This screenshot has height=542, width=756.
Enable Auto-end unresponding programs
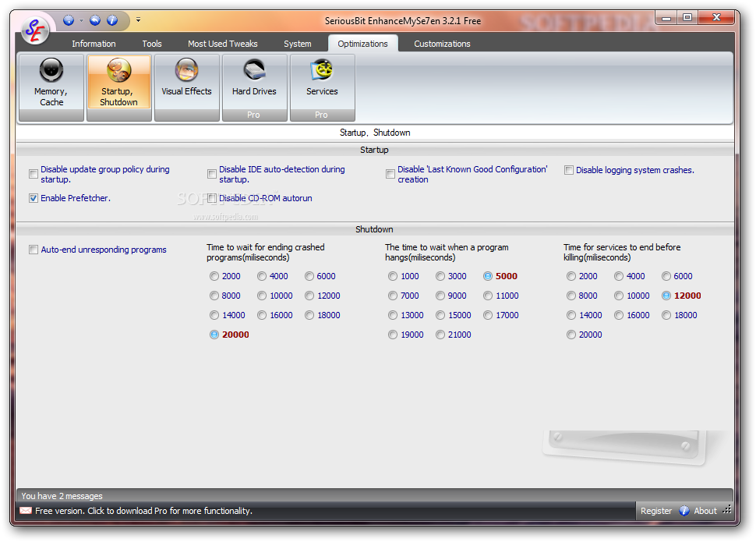point(34,250)
